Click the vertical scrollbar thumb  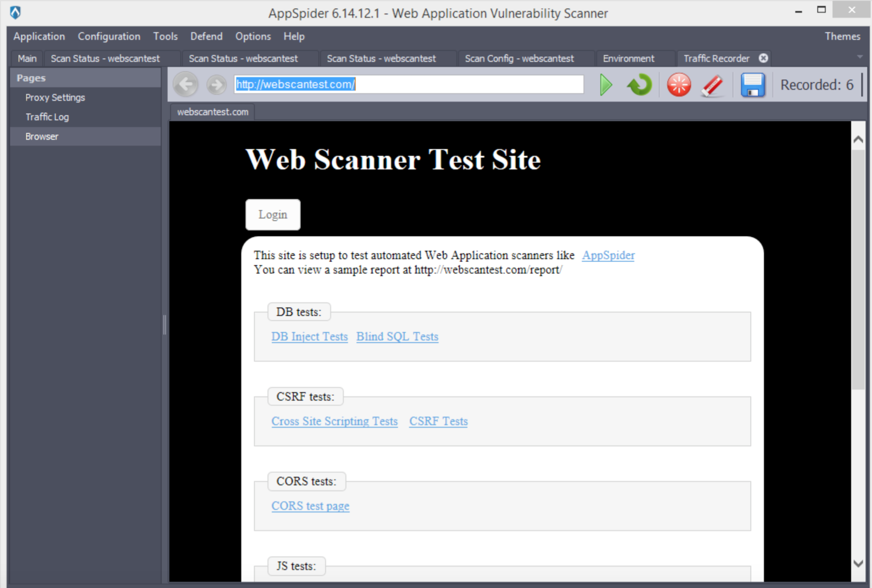point(858,269)
